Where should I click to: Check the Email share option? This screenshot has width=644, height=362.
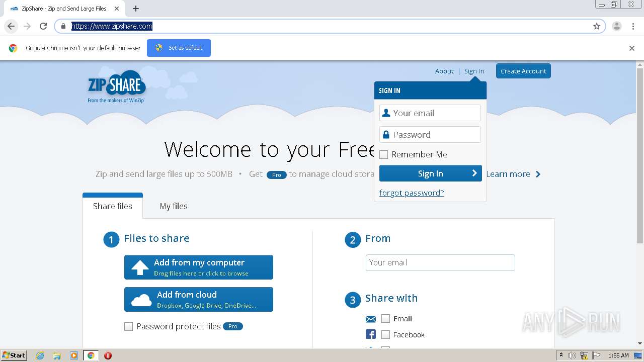(x=386, y=319)
